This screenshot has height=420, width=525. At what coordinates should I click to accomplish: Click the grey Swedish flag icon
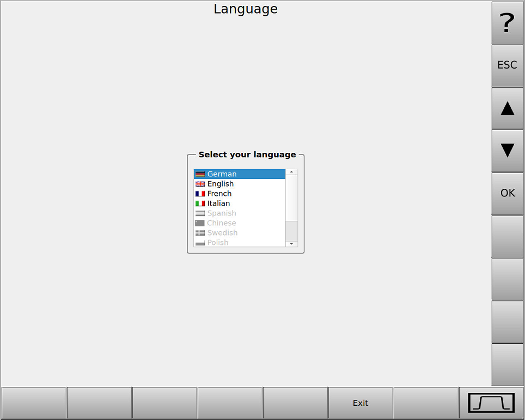pyautogui.click(x=200, y=233)
